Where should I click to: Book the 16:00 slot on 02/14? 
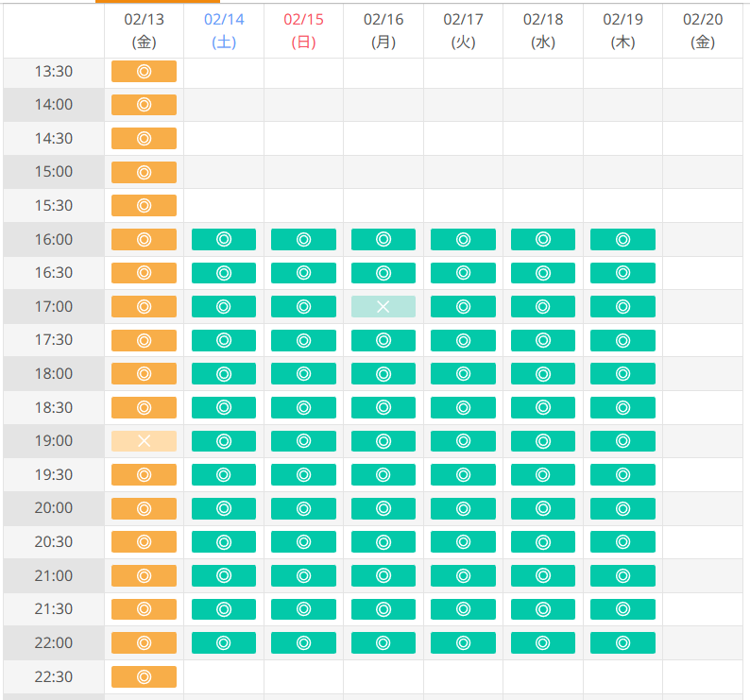[224, 240]
